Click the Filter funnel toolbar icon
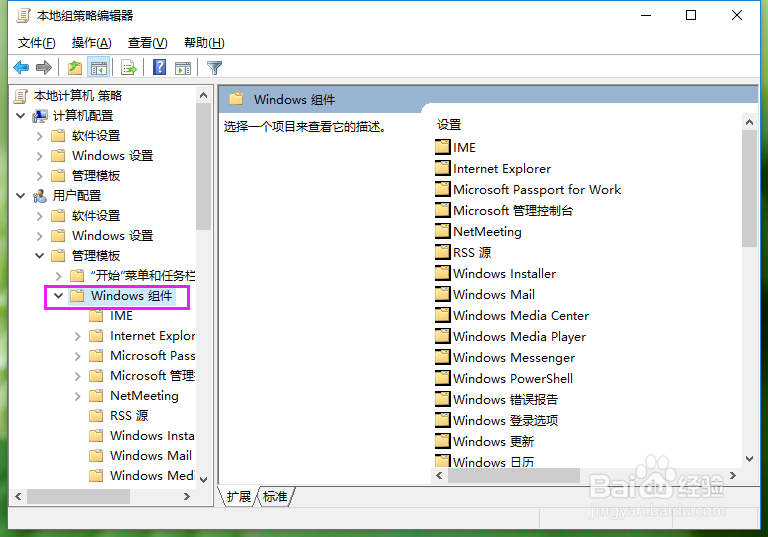 pyautogui.click(x=215, y=68)
